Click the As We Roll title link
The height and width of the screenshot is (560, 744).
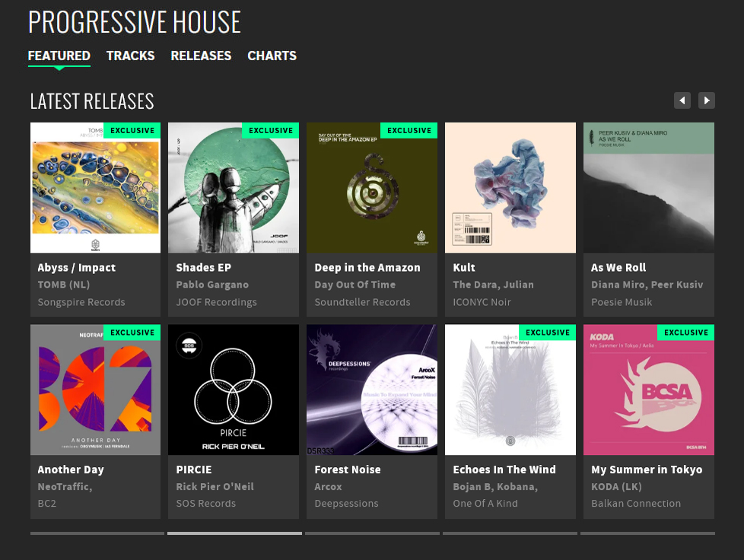pos(618,268)
